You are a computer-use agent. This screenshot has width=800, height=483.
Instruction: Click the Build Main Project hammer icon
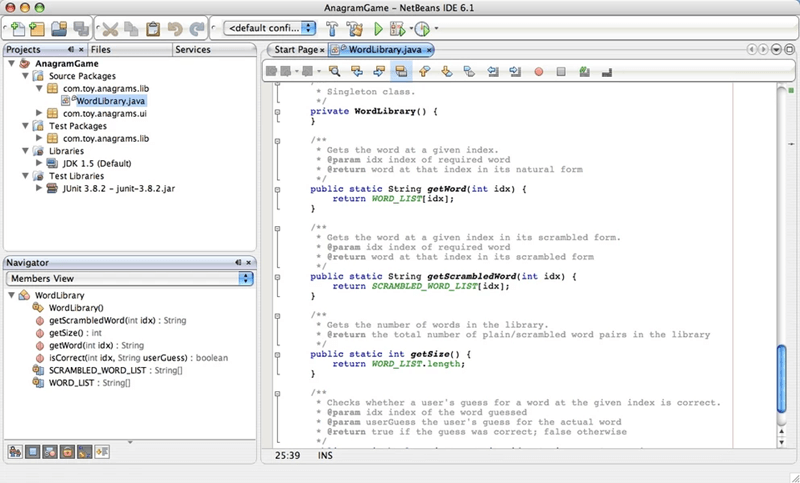coord(331,29)
